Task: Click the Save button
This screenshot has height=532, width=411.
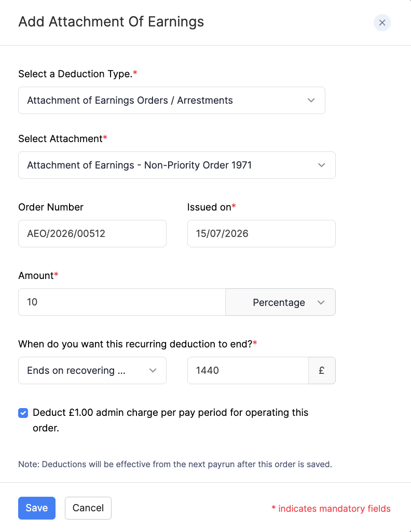Action: [x=37, y=508]
